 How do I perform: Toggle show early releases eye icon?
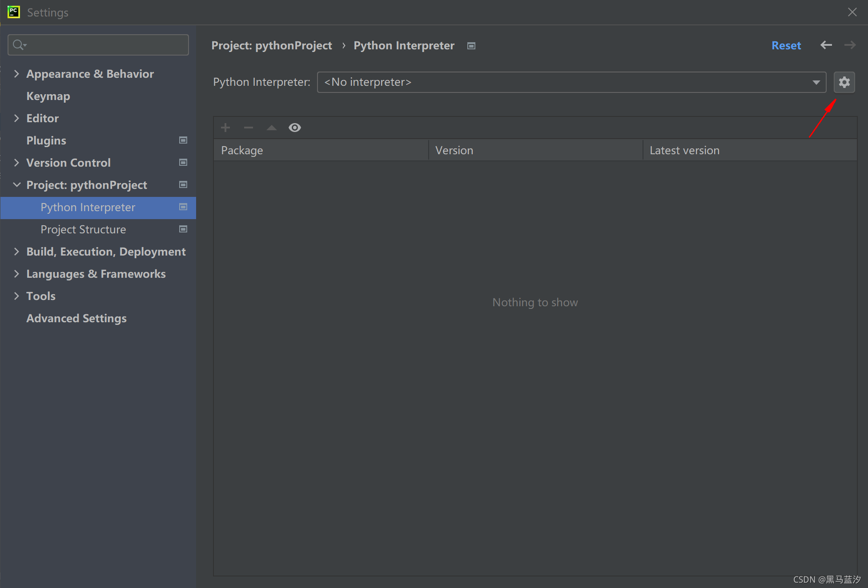pyautogui.click(x=295, y=128)
